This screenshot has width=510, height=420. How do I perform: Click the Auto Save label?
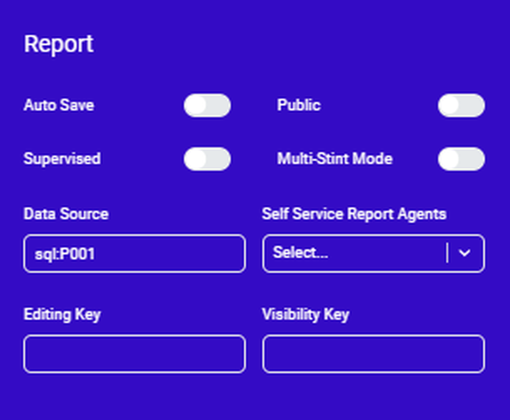click(59, 105)
